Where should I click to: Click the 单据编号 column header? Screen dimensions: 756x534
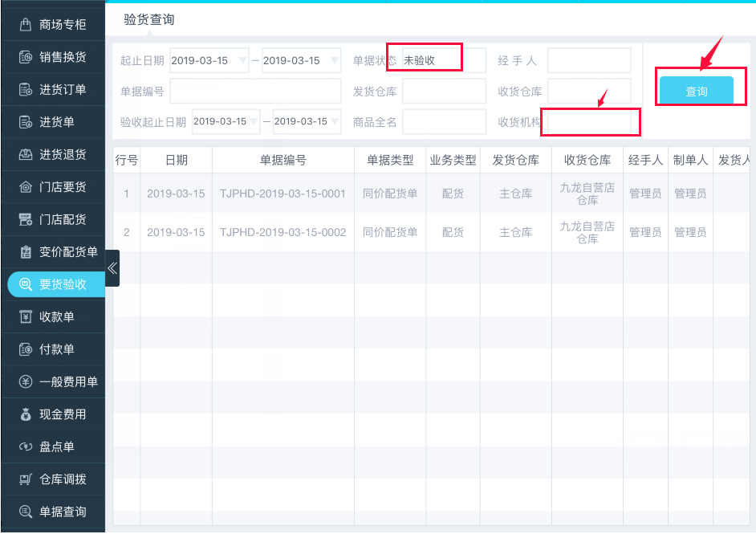point(283,160)
